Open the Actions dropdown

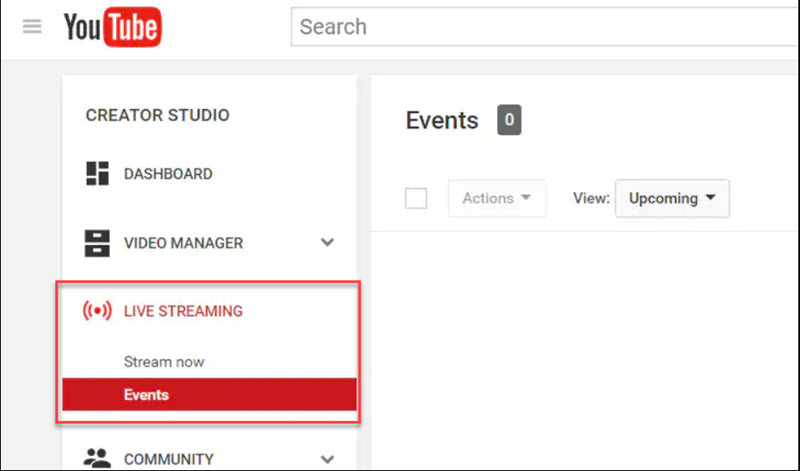point(497,198)
